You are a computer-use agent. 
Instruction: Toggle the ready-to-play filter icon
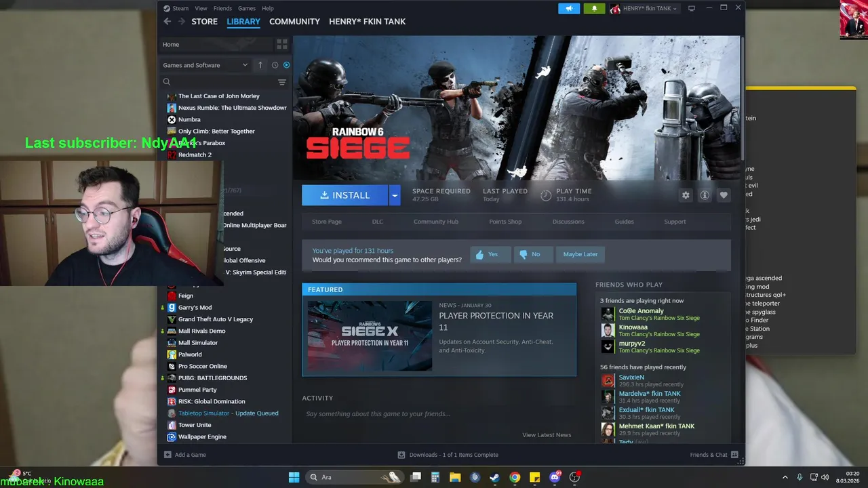tap(286, 65)
